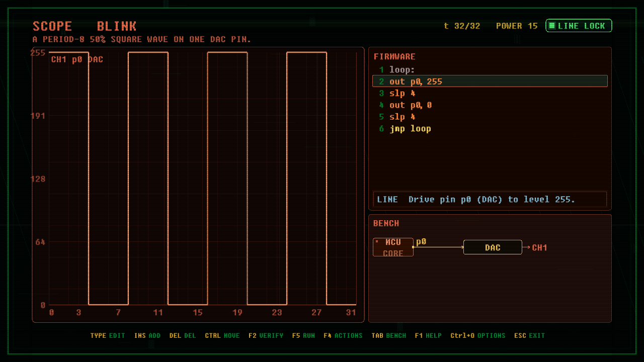The image size is (644, 362).
Task: Click the F5 RUN shortcut
Action: pos(303,335)
